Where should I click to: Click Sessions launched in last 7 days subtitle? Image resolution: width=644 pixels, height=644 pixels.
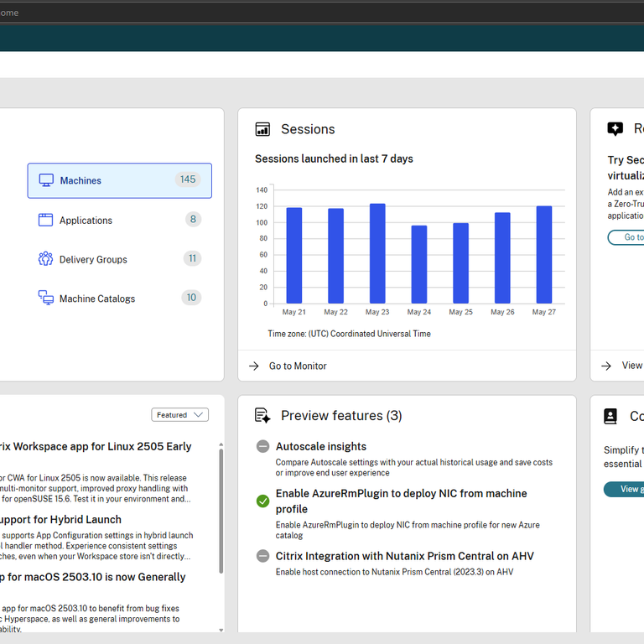(334, 159)
